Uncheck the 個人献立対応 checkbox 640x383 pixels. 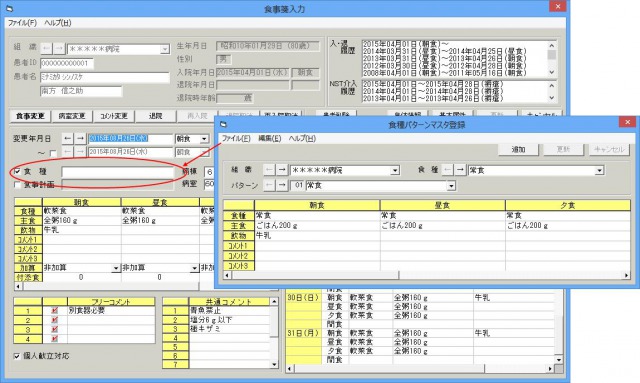pyautogui.click(x=17, y=356)
